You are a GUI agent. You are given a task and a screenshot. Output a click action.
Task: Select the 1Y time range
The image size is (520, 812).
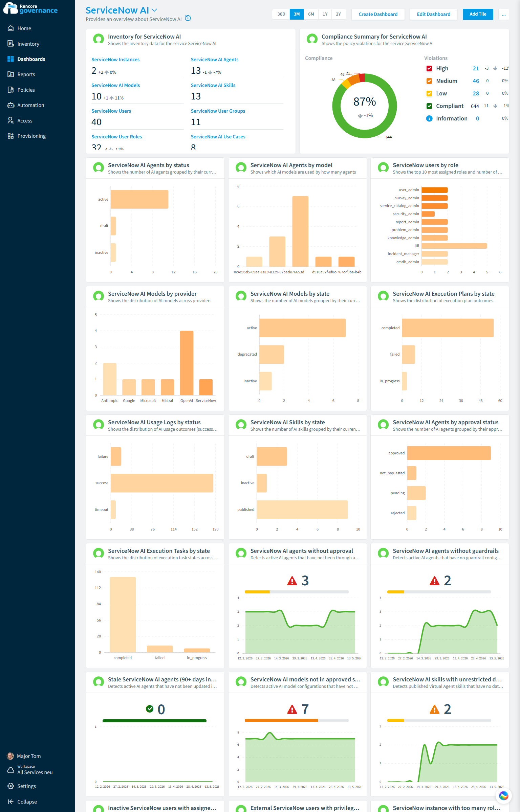[325, 14]
